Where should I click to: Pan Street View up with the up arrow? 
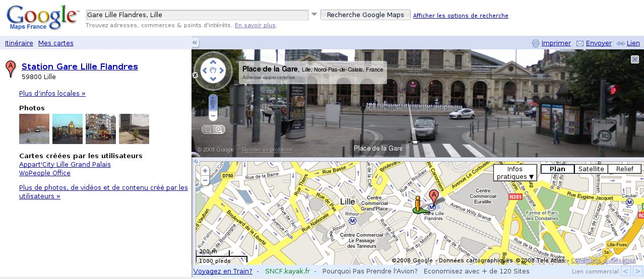[213, 62]
